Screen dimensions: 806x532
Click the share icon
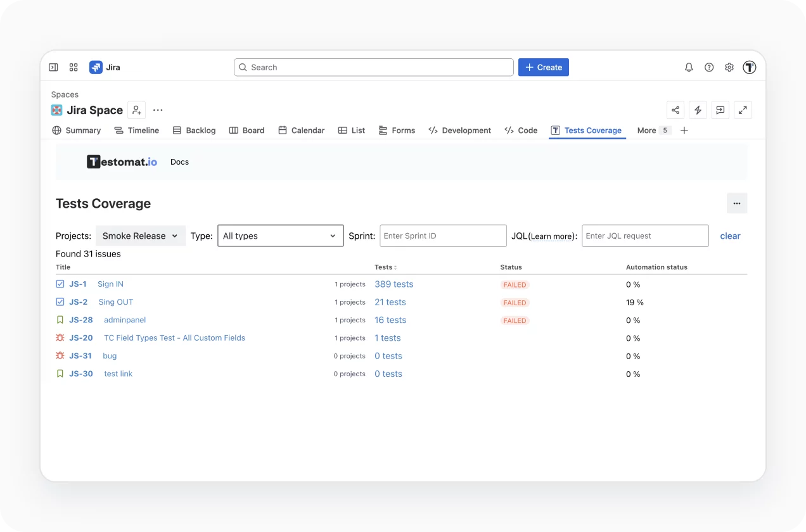[x=675, y=110]
